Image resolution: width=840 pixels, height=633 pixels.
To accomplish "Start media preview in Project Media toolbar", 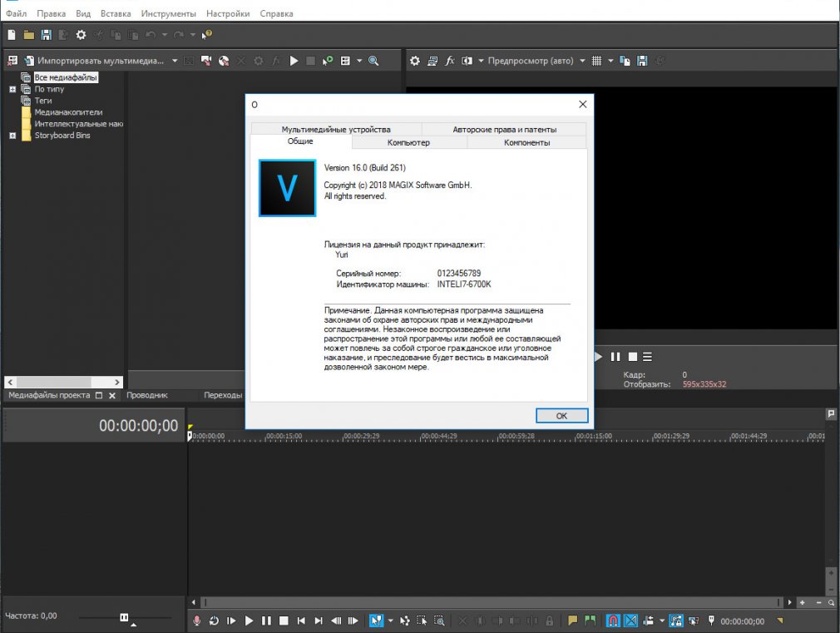I will (294, 61).
